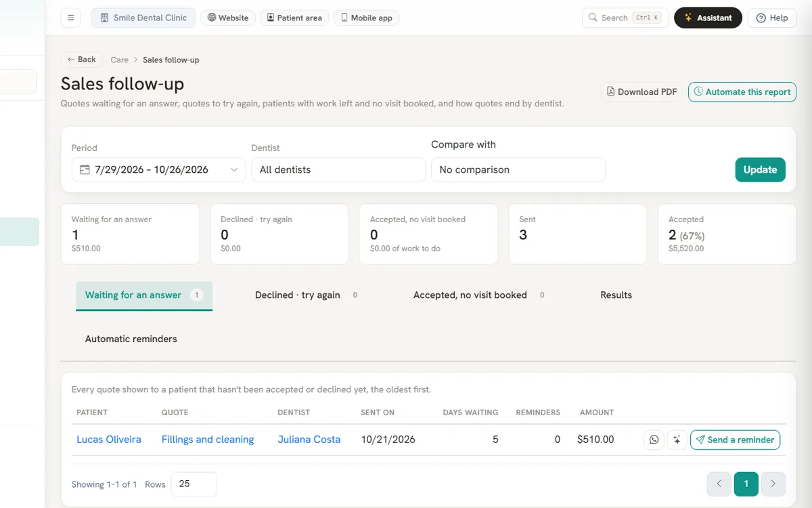
Task: Open the Fillings and cleaning quote
Action: point(208,440)
